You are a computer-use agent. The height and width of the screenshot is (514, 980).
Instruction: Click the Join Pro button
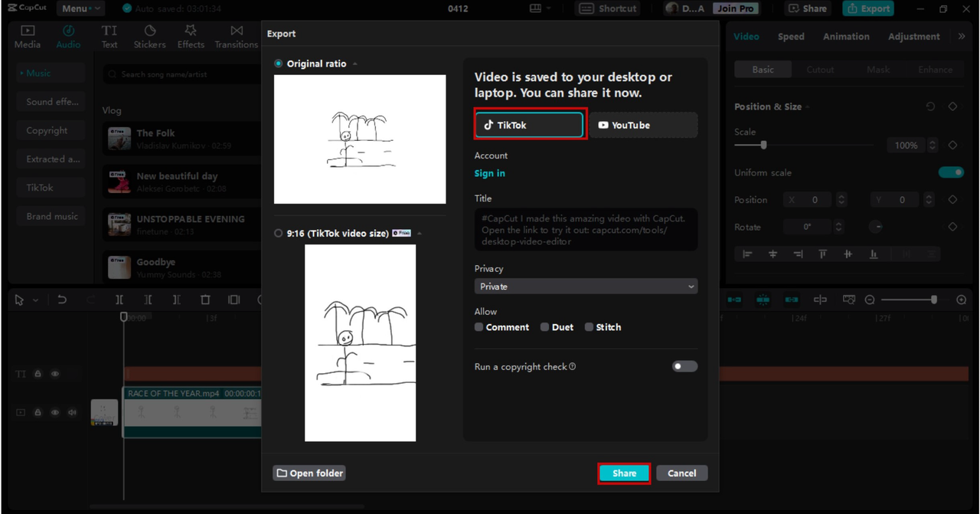pyautogui.click(x=736, y=8)
